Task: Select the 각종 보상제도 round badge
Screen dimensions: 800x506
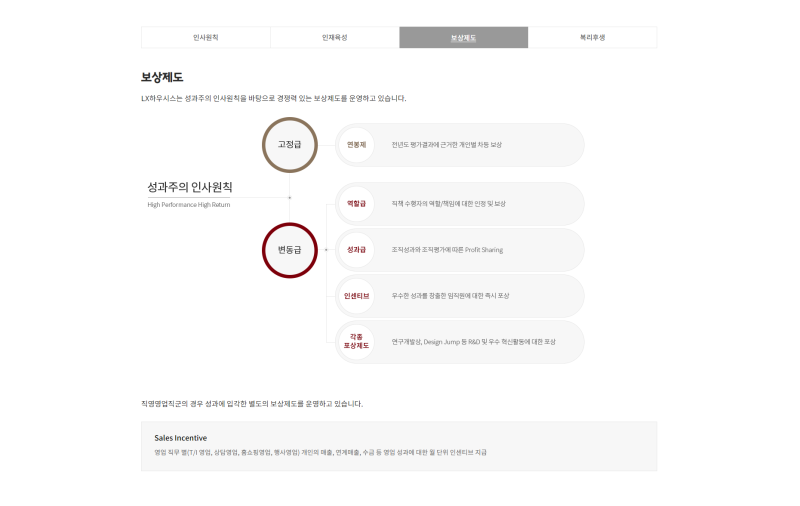Action: (x=357, y=342)
